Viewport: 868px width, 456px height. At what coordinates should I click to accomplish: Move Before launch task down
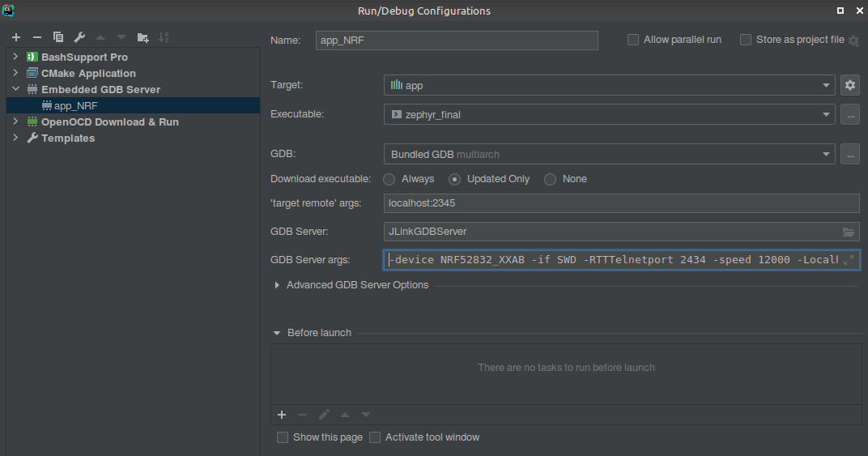[366, 415]
